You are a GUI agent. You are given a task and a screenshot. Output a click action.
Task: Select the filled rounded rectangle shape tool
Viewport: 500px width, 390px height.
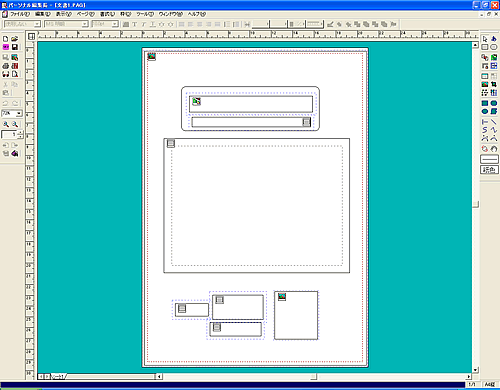click(x=494, y=103)
